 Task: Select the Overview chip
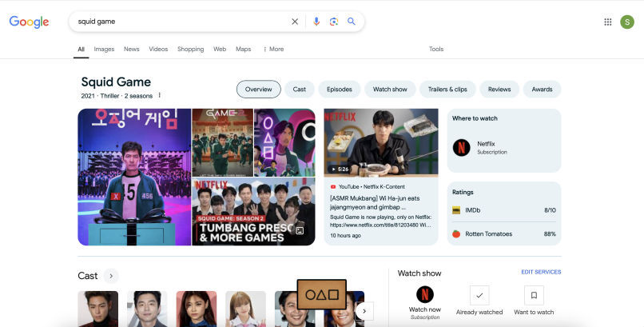(259, 90)
